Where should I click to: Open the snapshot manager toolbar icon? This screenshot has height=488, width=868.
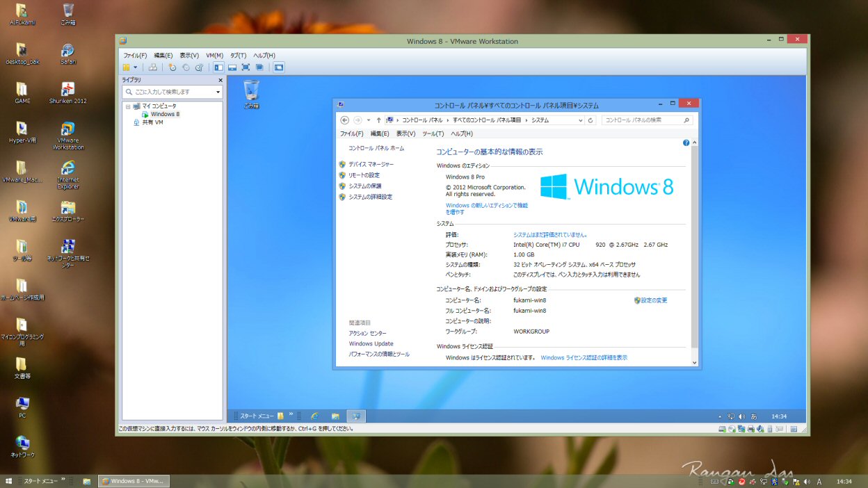199,67
